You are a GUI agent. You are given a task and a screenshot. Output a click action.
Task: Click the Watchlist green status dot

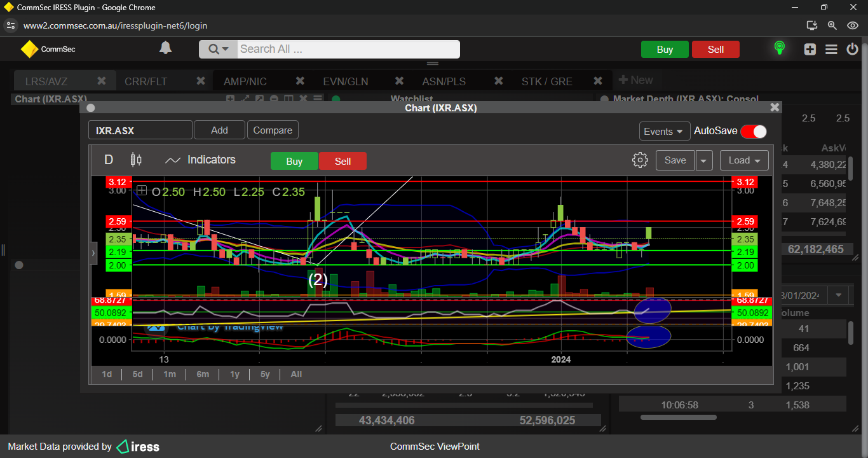336,99
